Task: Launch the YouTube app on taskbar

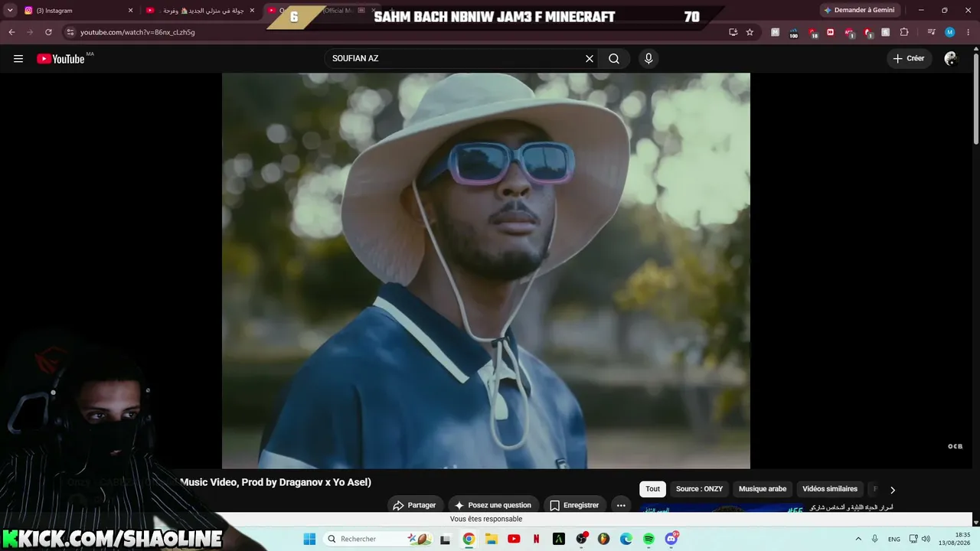Action: pos(514,539)
